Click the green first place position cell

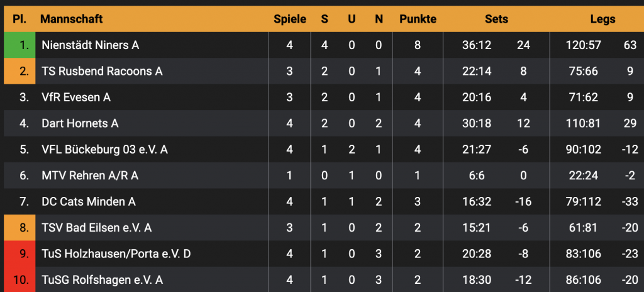click(19, 45)
